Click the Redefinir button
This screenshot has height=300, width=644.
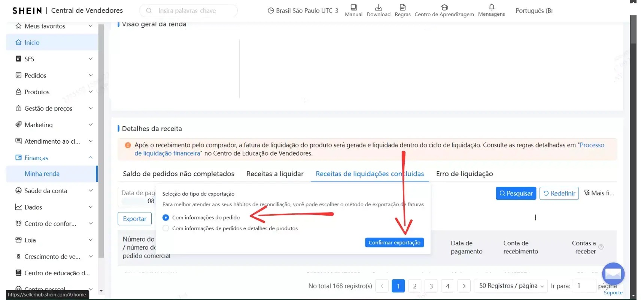click(x=559, y=193)
